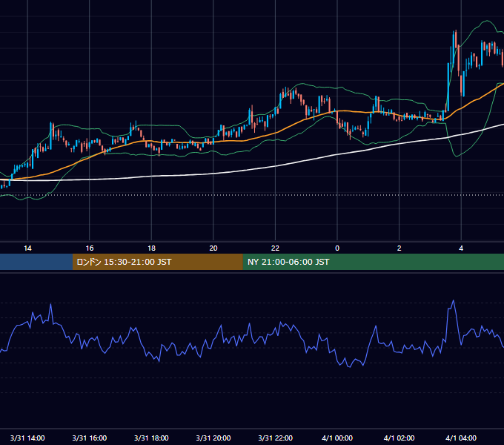Click the 3/31 14:00 date label
Screen dimensions: 504x445
point(27,438)
